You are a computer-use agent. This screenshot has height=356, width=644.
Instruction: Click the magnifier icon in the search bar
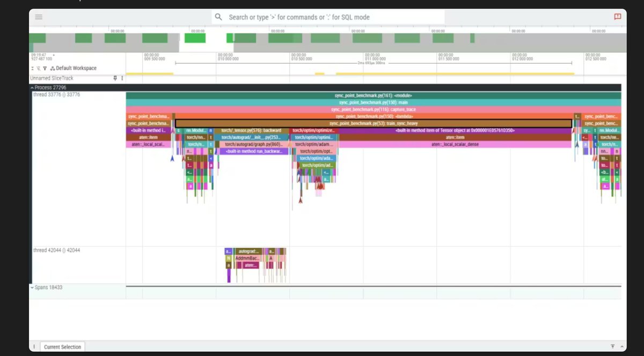(x=218, y=17)
